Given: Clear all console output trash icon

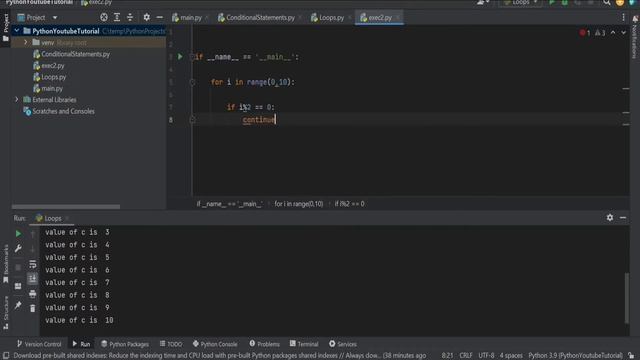Looking at the screenshot, I should tap(33, 308).
